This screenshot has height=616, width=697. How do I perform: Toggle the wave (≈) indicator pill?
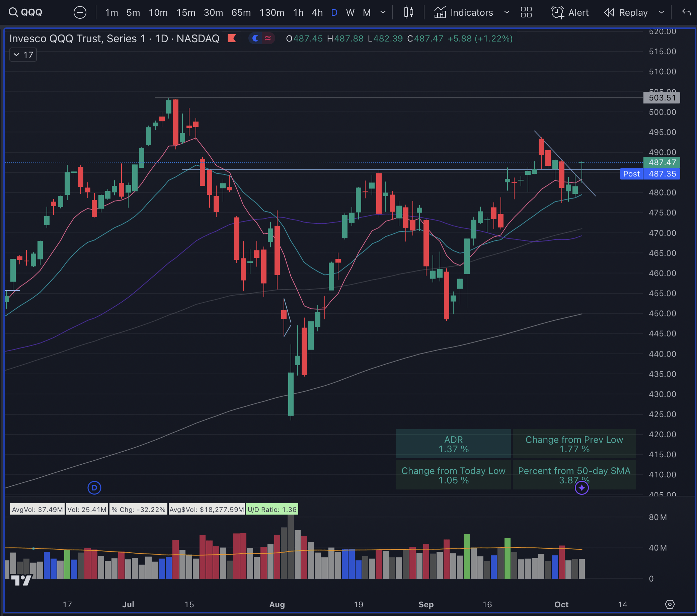click(x=268, y=38)
